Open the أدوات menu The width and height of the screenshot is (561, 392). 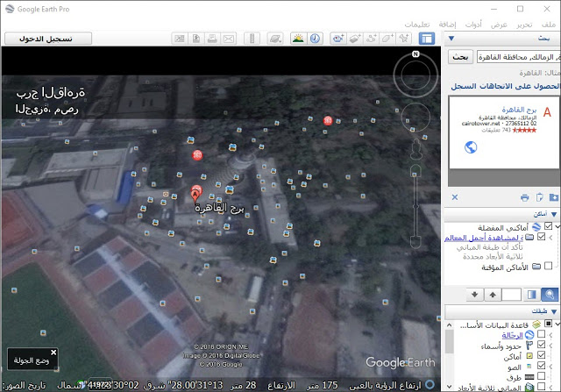pos(473,25)
